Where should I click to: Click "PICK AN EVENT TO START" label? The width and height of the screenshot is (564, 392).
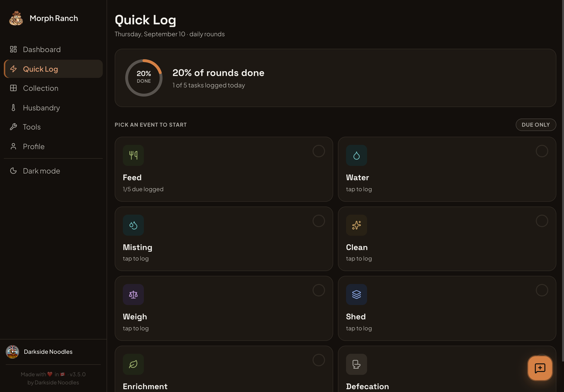(151, 125)
